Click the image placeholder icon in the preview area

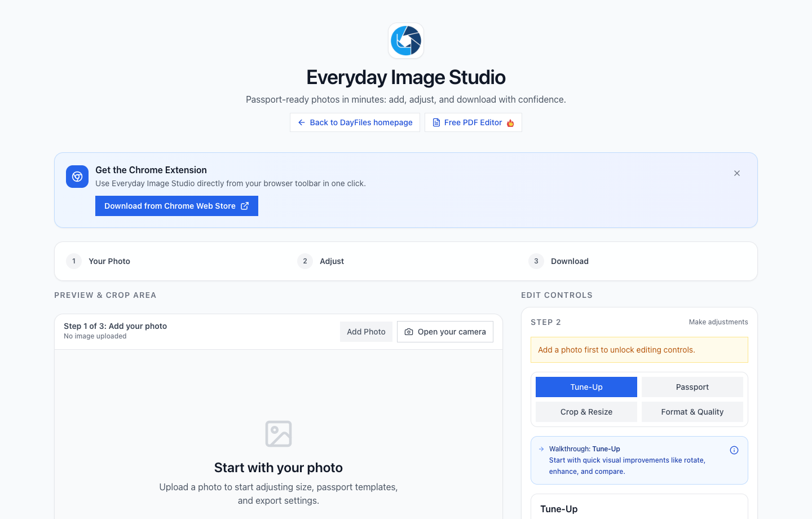tap(278, 433)
